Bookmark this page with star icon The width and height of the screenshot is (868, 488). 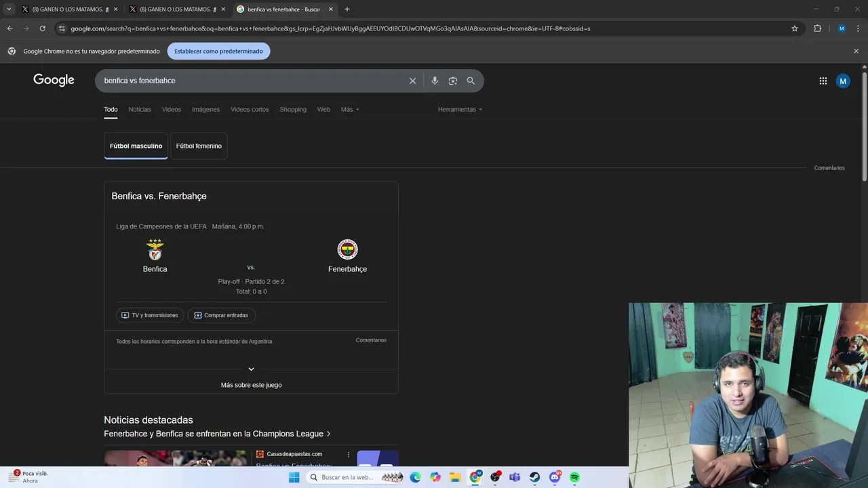click(795, 28)
